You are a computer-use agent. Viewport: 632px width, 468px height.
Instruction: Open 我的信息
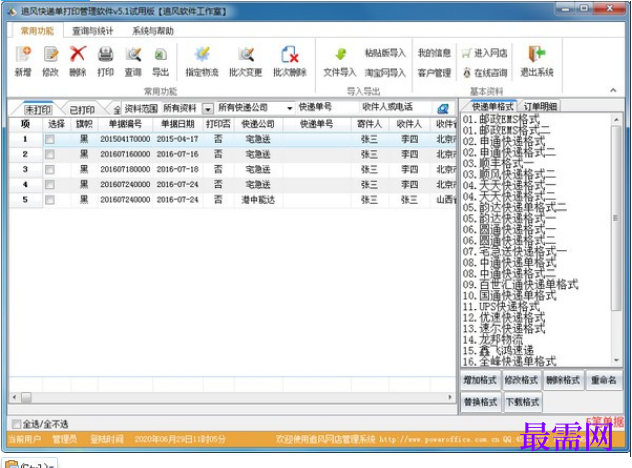point(434,53)
